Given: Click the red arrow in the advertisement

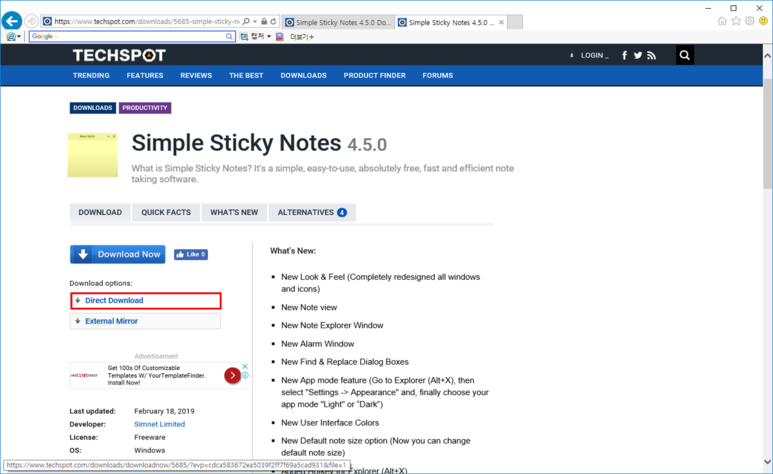Looking at the screenshot, I should 232,375.
